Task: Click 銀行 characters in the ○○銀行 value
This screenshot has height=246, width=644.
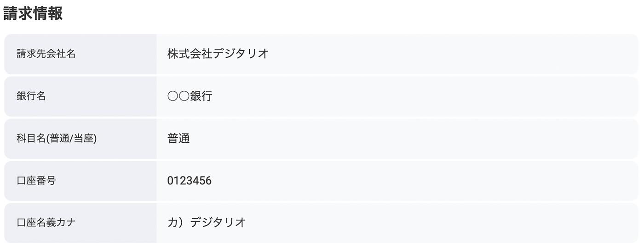Action: tap(201, 96)
